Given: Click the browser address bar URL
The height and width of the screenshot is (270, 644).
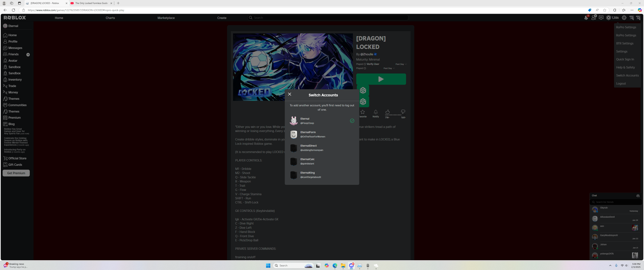Looking at the screenshot, I should click(76, 10).
